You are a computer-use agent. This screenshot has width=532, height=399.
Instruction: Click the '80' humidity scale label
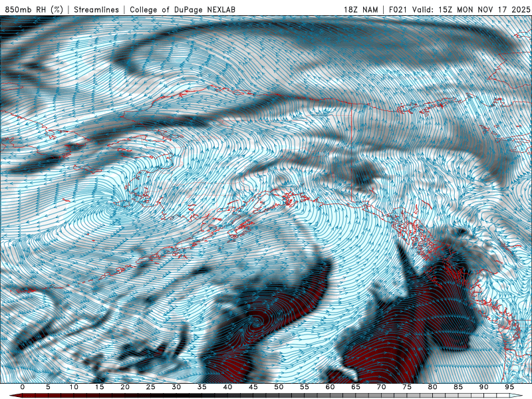pyautogui.click(x=433, y=387)
